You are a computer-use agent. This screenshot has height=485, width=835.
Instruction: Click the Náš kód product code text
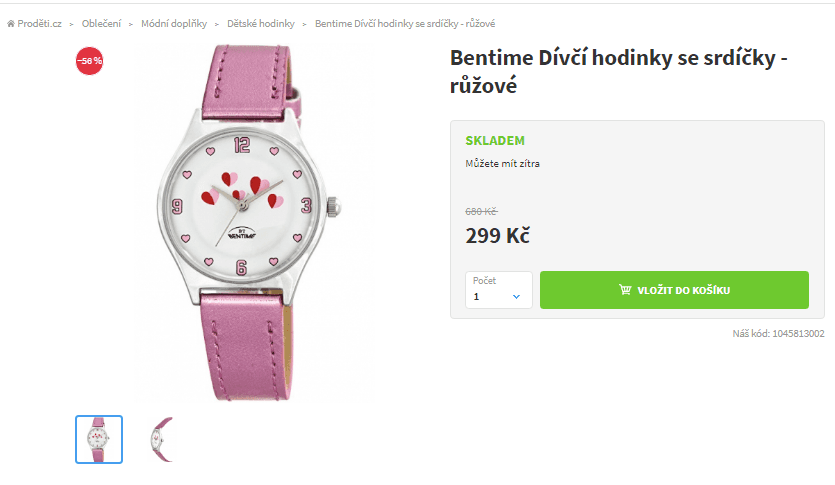point(778,334)
